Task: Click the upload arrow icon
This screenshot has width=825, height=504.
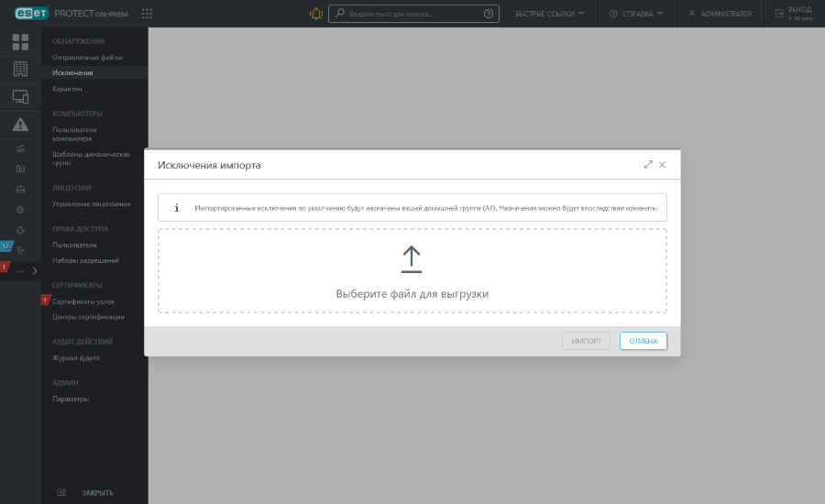Action: pos(412,259)
